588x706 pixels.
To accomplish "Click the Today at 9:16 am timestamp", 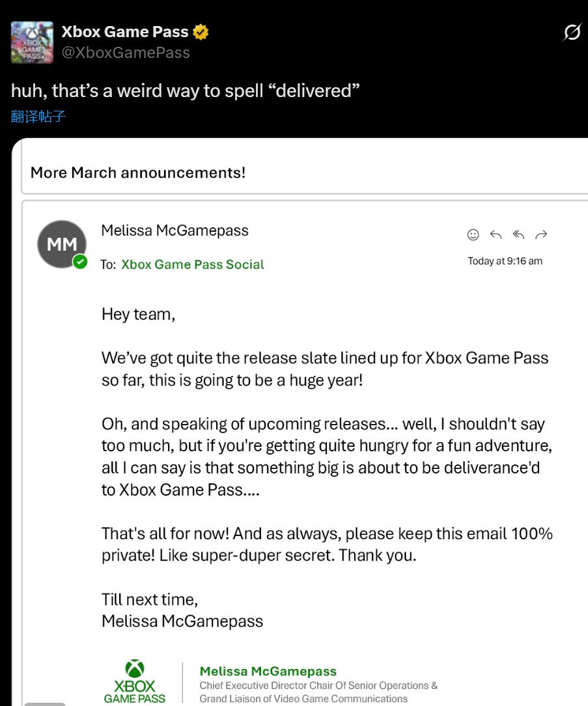I will 505,261.
